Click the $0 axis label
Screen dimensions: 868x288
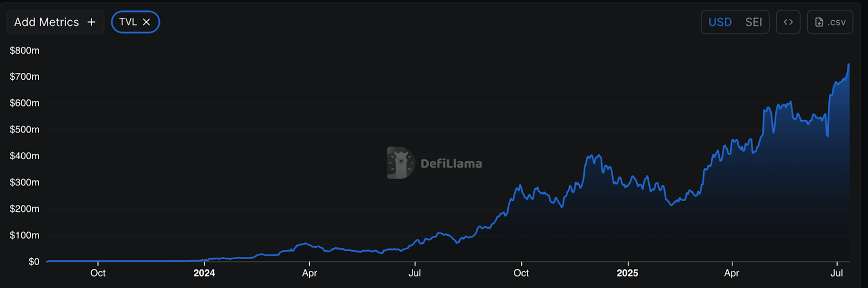pyautogui.click(x=34, y=262)
